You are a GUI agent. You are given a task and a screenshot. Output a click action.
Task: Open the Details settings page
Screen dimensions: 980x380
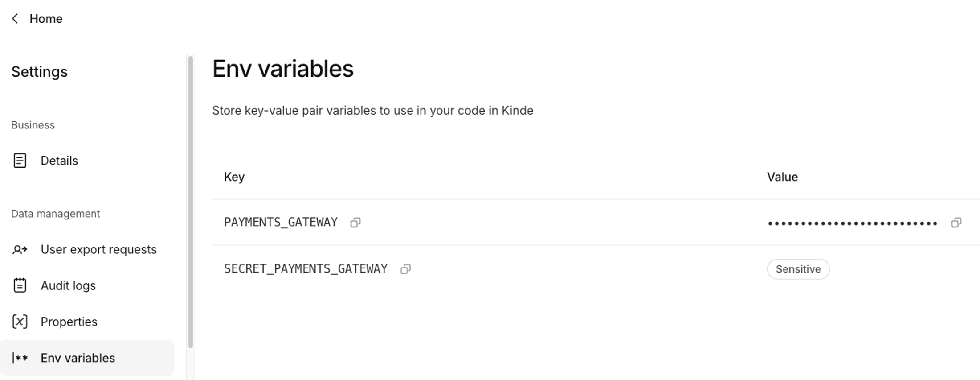(x=59, y=160)
